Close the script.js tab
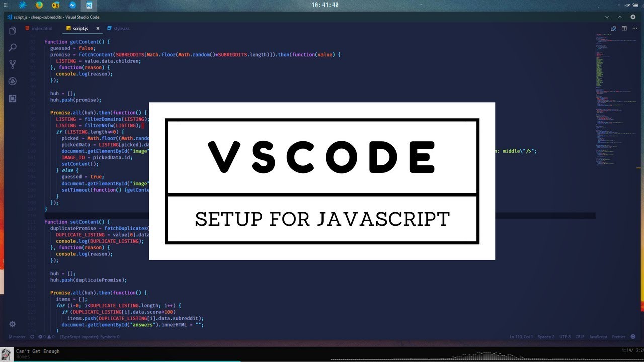This screenshot has width=644, height=362. point(98,29)
